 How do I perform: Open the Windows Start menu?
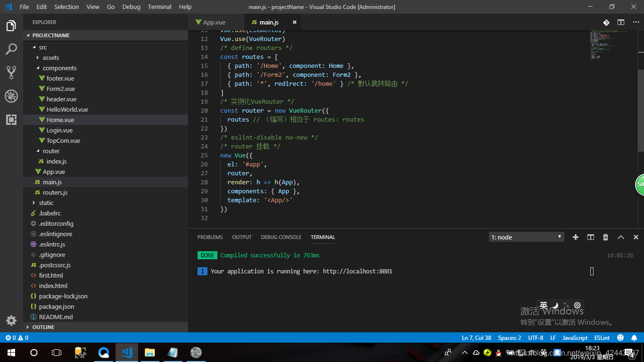(x=11, y=353)
